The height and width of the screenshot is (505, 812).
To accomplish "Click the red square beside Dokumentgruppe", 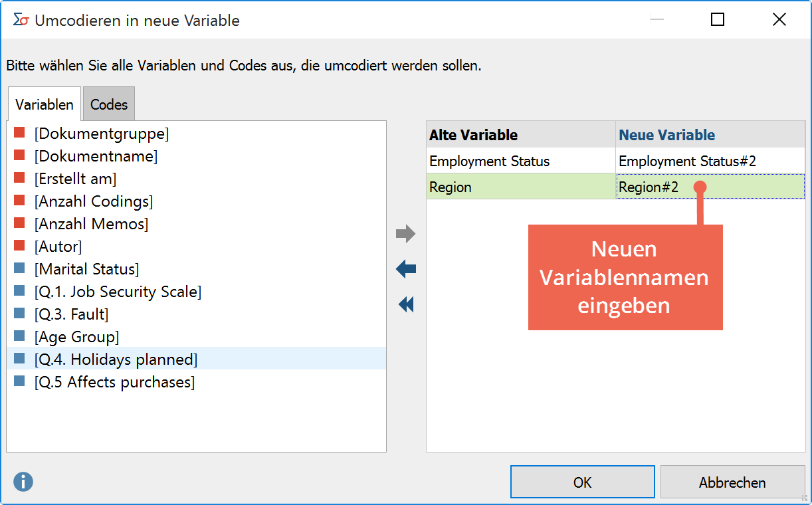I will 19,134.
